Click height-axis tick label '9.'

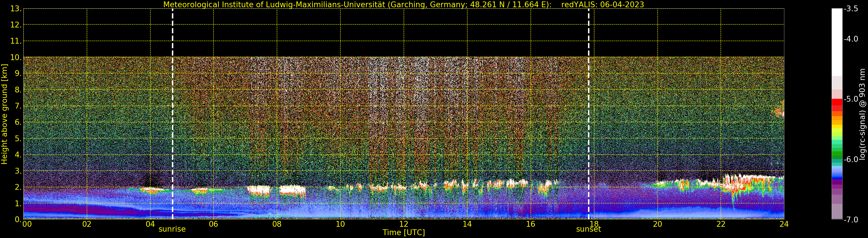pyautogui.click(x=18, y=74)
